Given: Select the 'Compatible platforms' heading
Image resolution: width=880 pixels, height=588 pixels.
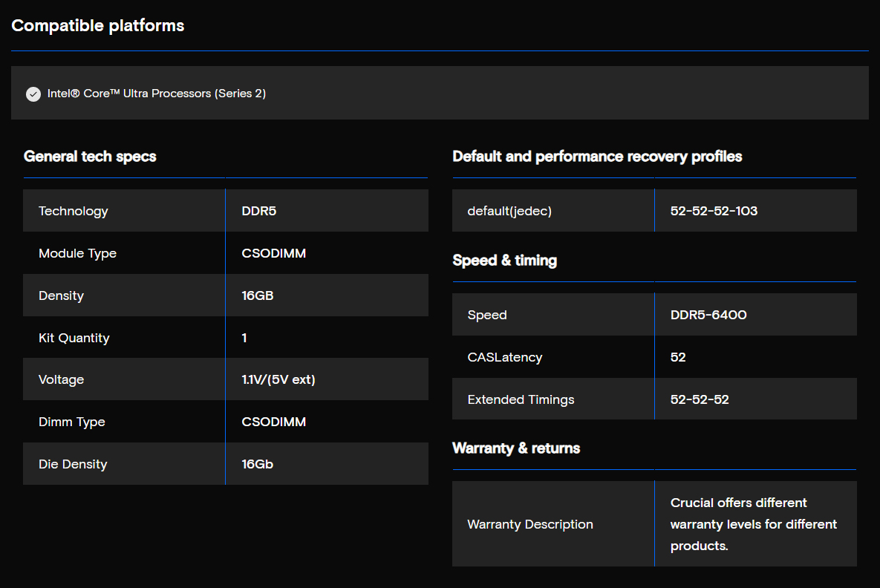Looking at the screenshot, I should coord(97,26).
